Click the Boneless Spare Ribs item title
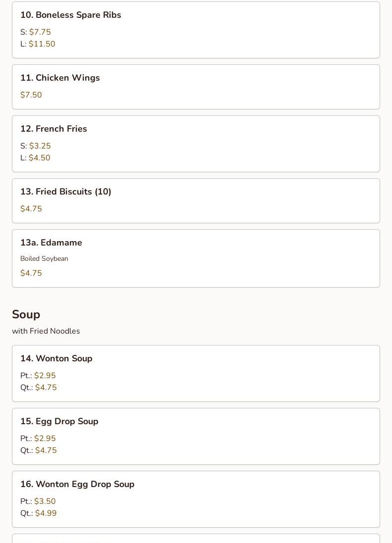The image size is (392, 543). tap(71, 15)
